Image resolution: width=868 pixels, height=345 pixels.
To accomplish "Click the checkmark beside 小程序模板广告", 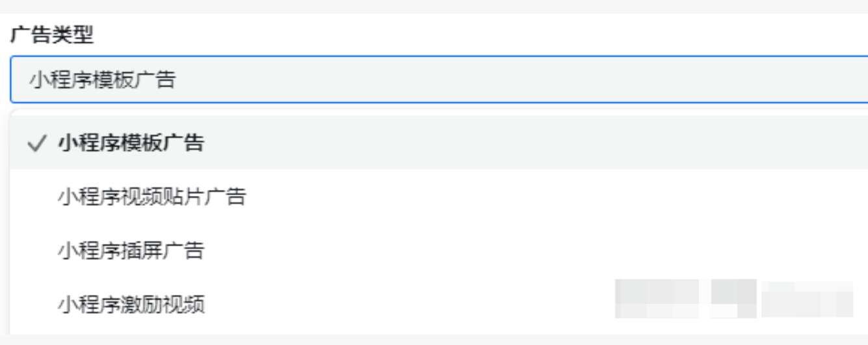I will coord(35,144).
